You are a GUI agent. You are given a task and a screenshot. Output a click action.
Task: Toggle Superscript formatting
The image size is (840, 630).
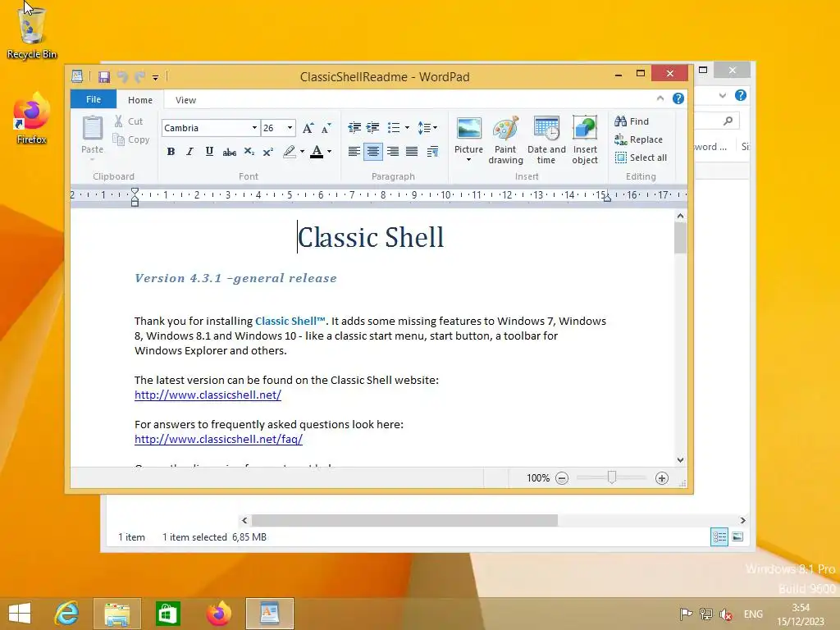[268, 152]
